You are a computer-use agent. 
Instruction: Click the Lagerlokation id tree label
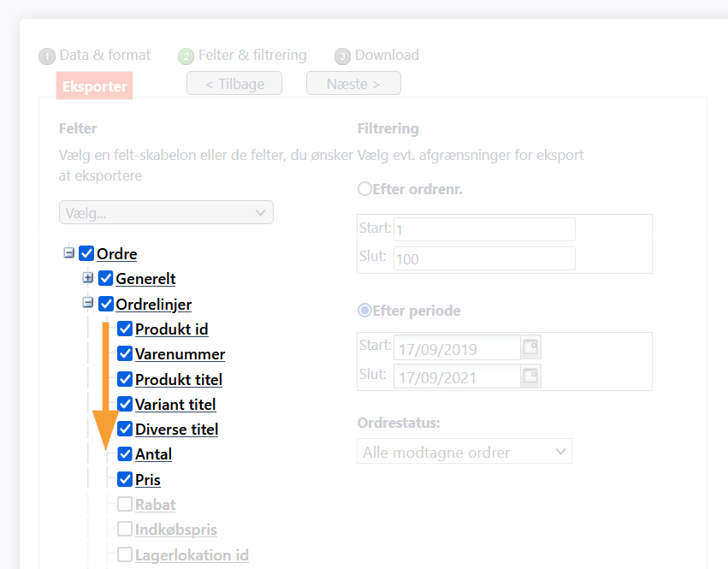pos(192,555)
